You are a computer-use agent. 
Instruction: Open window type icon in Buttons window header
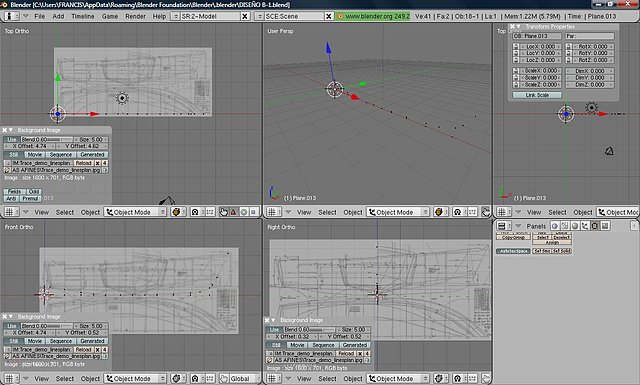[504, 226]
